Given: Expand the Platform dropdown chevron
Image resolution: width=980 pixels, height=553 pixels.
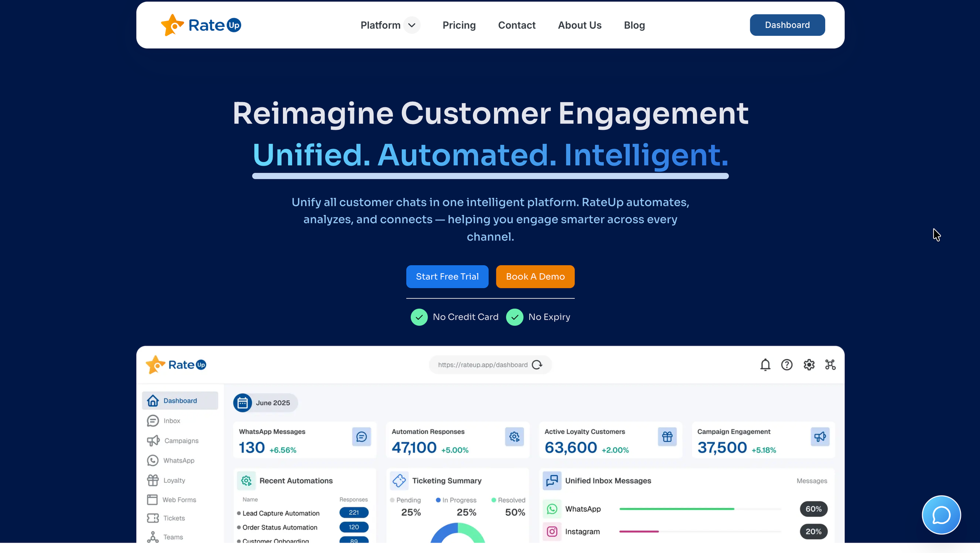Looking at the screenshot, I should coord(412,25).
